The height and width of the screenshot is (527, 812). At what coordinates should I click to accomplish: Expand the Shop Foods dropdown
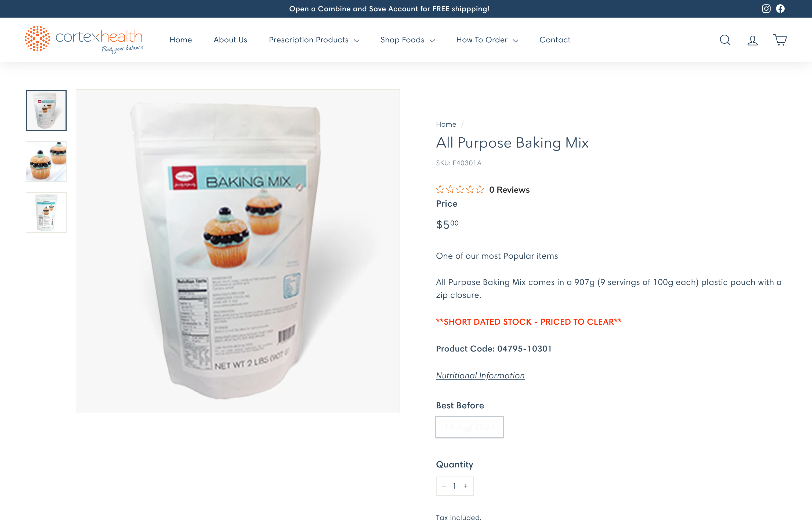pyautogui.click(x=408, y=40)
